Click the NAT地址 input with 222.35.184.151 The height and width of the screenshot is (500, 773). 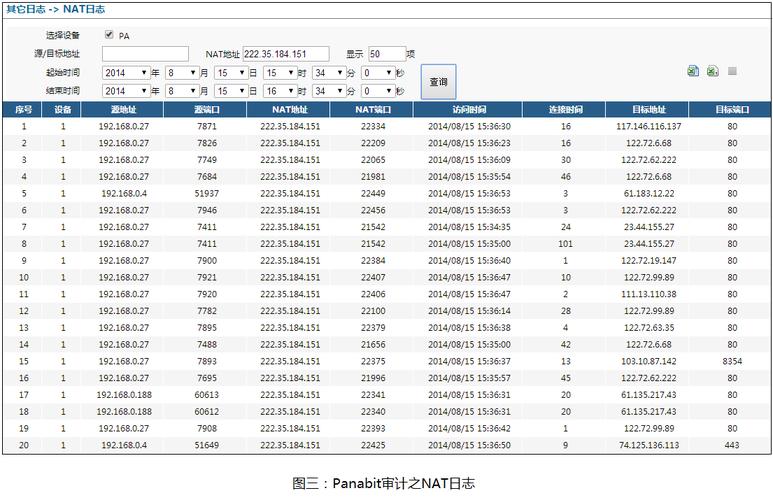pyautogui.click(x=286, y=54)
